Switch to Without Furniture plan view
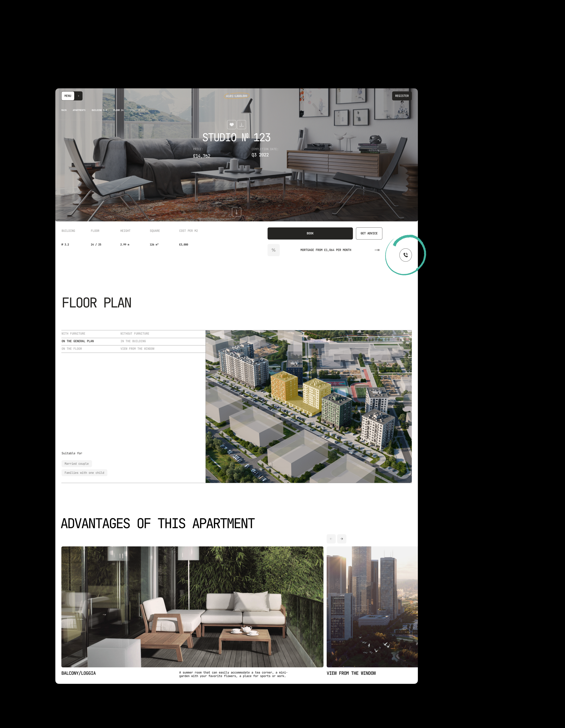Viewport: 565px width, 728px height. point(135,334)
